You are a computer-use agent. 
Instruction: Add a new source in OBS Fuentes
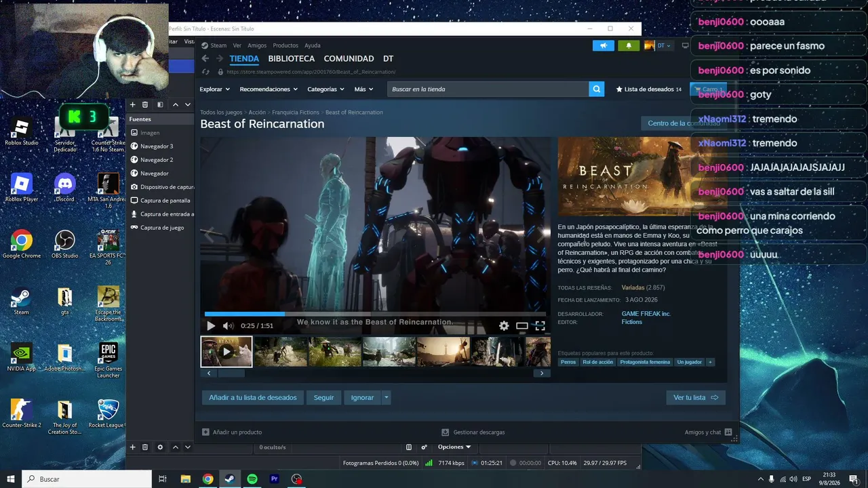click(133, 447)
